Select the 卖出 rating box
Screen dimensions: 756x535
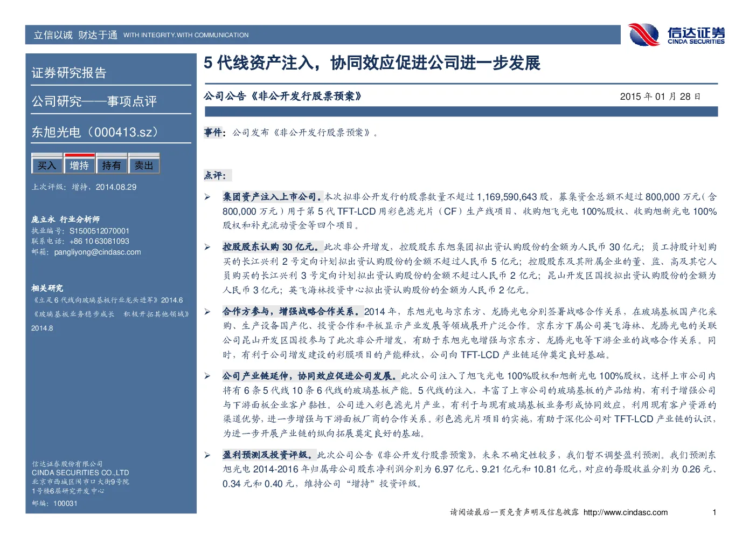[144, 164]
